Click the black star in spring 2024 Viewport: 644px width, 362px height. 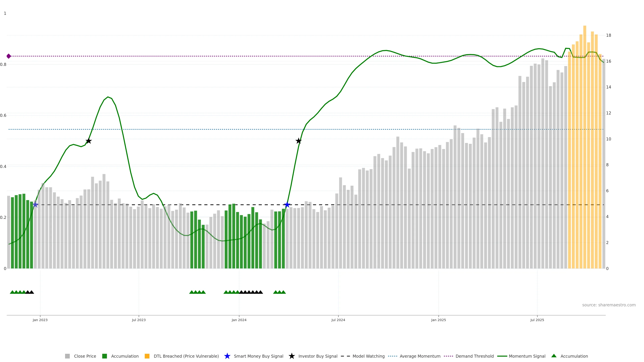point(299,141)
